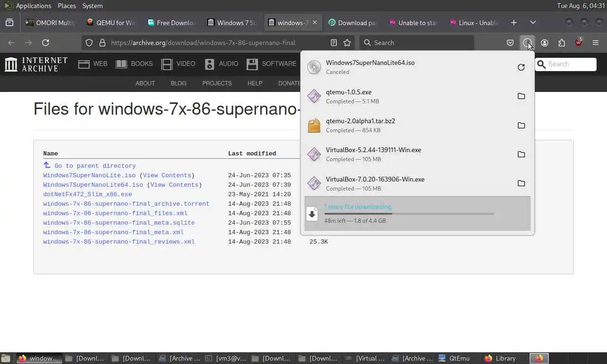Download dotNetFx472_Slim_x86.exe file
This screenshot has width=607, height=364.
(x=87, y=194)
